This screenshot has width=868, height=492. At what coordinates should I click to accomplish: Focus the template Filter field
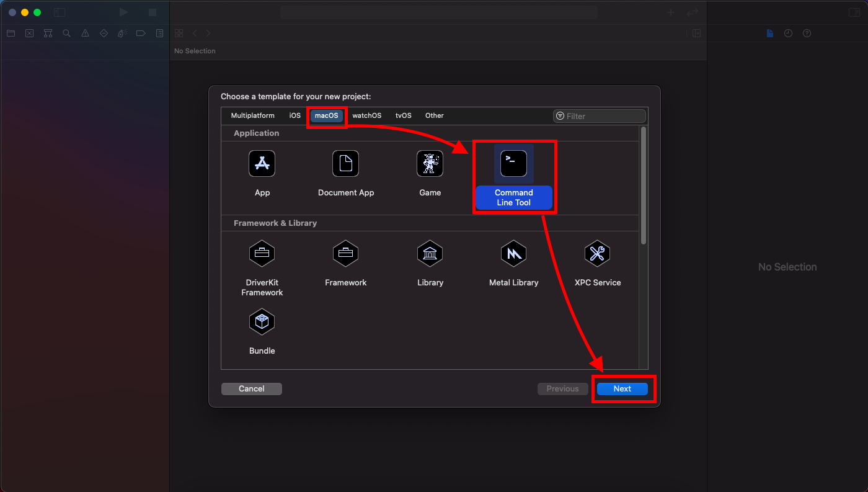point(600,116)
